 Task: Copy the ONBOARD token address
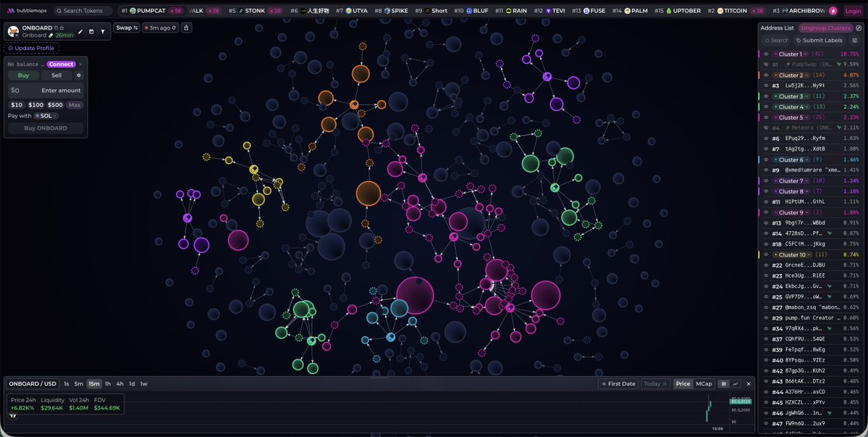point(56,28)
